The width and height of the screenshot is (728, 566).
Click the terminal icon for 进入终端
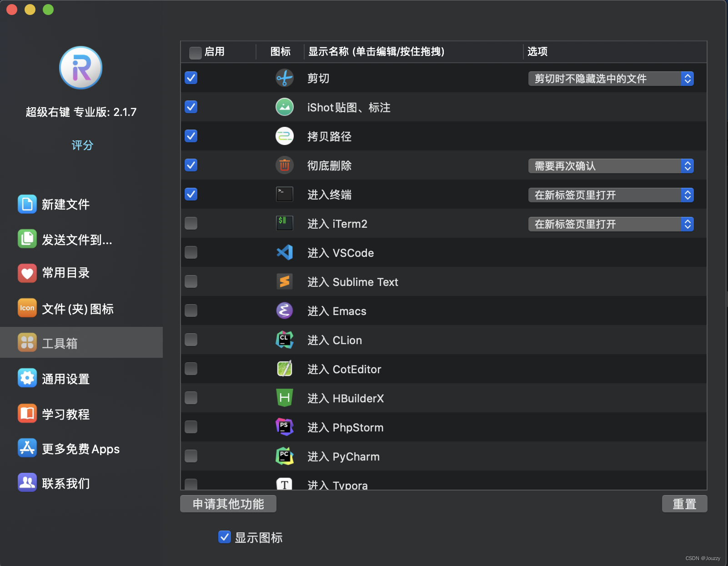point(285,194)
